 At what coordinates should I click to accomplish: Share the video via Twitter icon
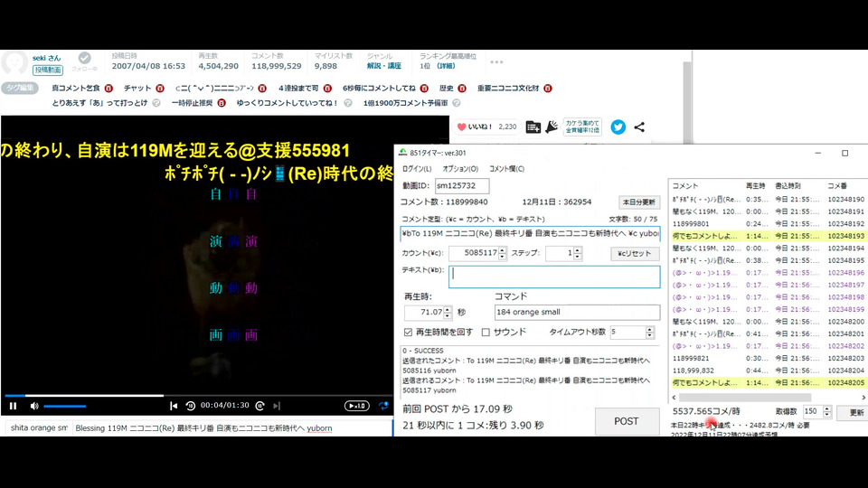tap(618, 127)
